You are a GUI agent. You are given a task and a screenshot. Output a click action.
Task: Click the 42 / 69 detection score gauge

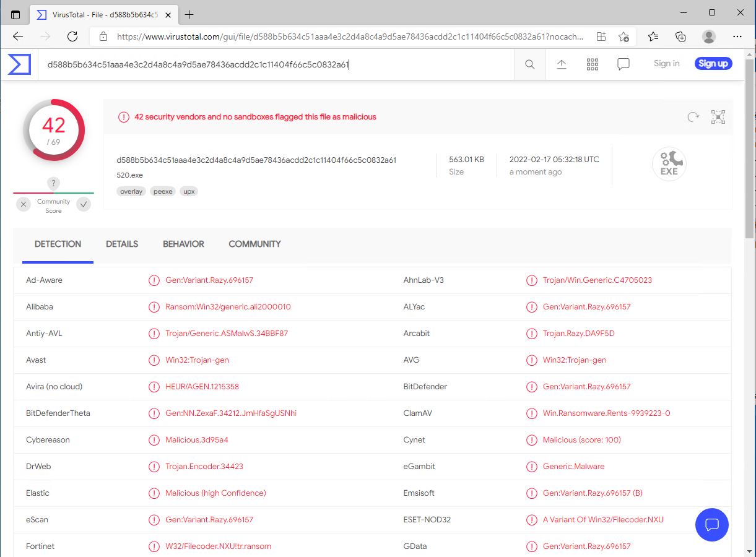(x=54, y=129)
